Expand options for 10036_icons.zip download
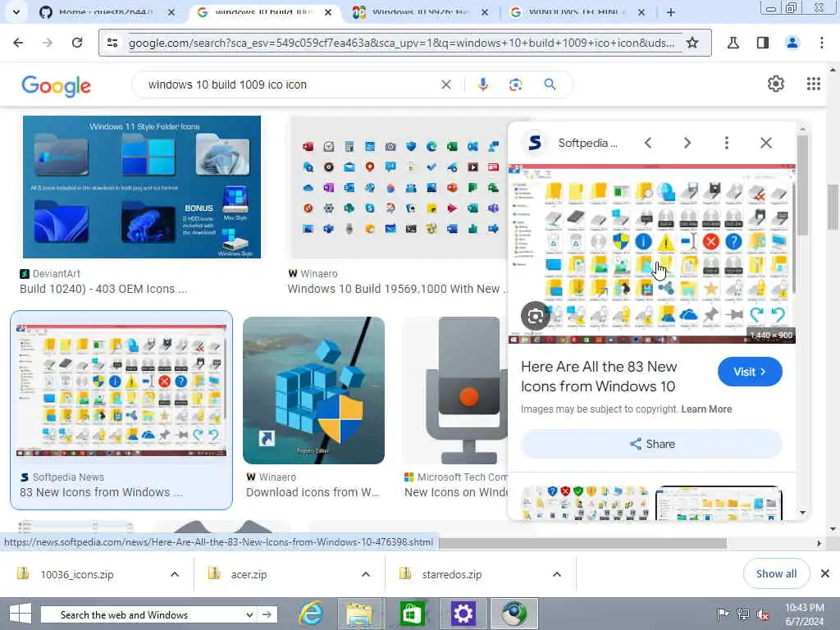The image size is (840, 630). click(175, 574)
